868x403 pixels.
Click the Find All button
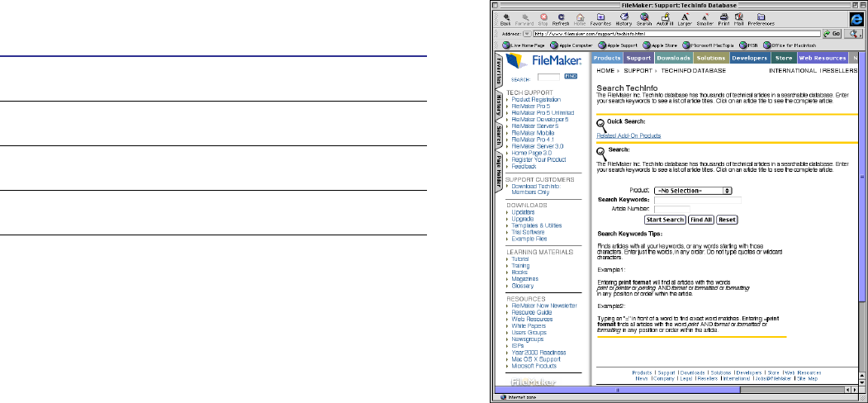[701, 220]
